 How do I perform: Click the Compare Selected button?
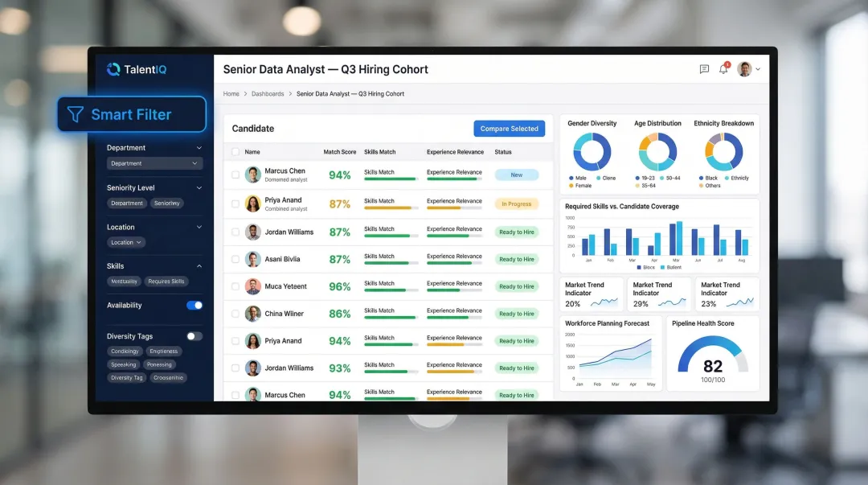pos(509,128)
